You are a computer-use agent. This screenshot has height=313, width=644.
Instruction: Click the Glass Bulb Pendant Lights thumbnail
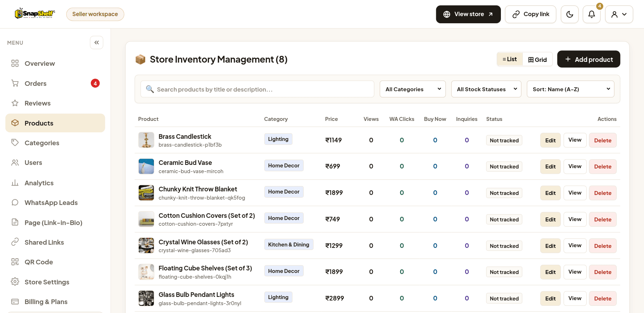(146, 298)
